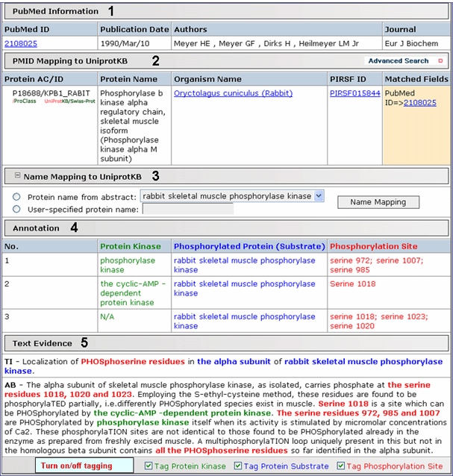
Task: Collapse the Name Mapping to UniprotKB section
Action: point(17,176)
